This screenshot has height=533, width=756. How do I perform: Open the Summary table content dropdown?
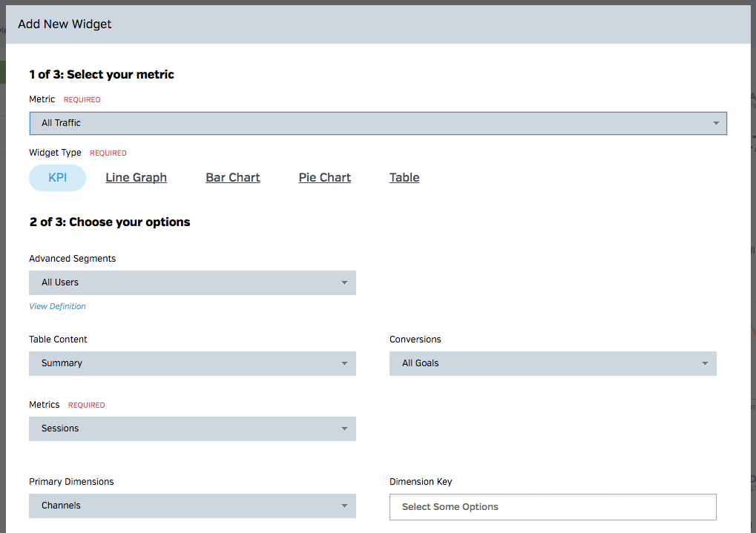[185, 363]
